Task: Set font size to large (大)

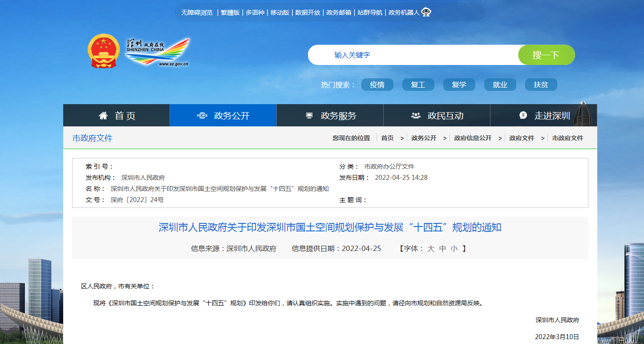Action: click(430, 249)
